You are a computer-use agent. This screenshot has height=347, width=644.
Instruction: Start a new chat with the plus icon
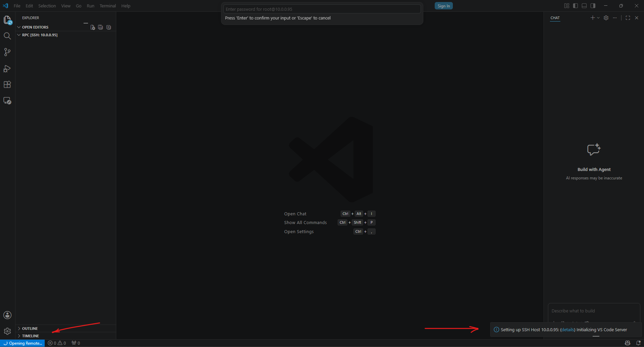593,18
